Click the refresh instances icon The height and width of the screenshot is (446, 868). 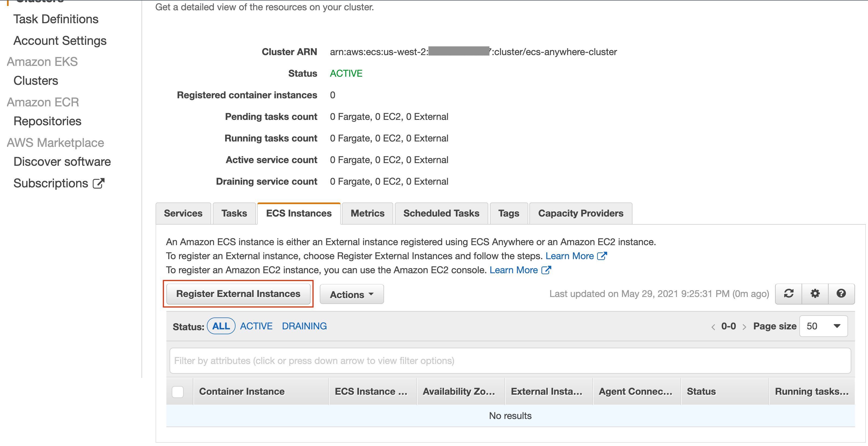pos(789,294)
